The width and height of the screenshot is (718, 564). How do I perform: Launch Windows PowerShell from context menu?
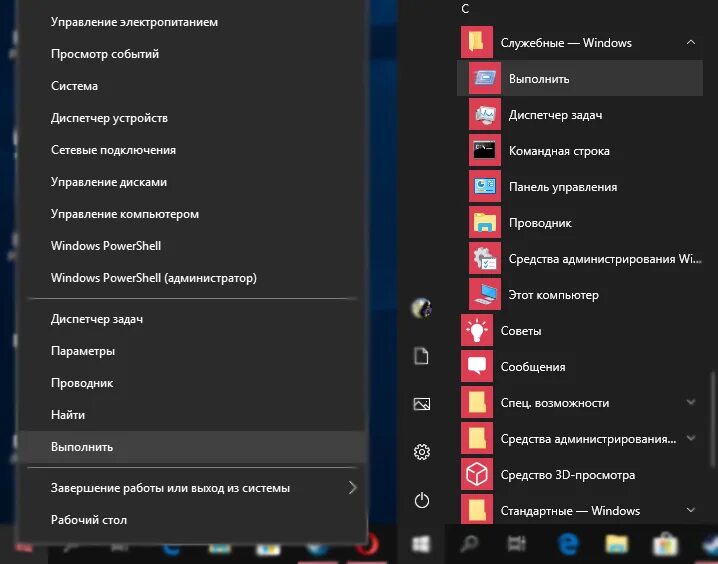click(106, 246)
